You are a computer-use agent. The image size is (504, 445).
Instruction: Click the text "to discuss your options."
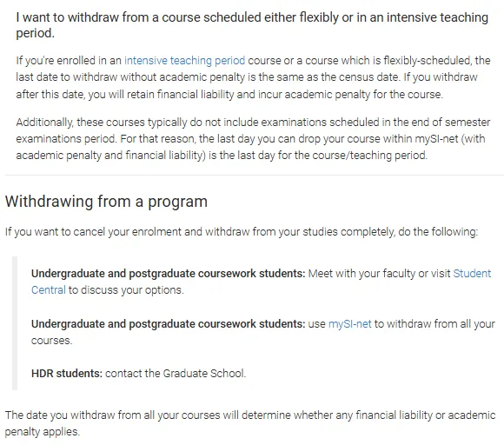pyautogui.click(x=126, y=290)
